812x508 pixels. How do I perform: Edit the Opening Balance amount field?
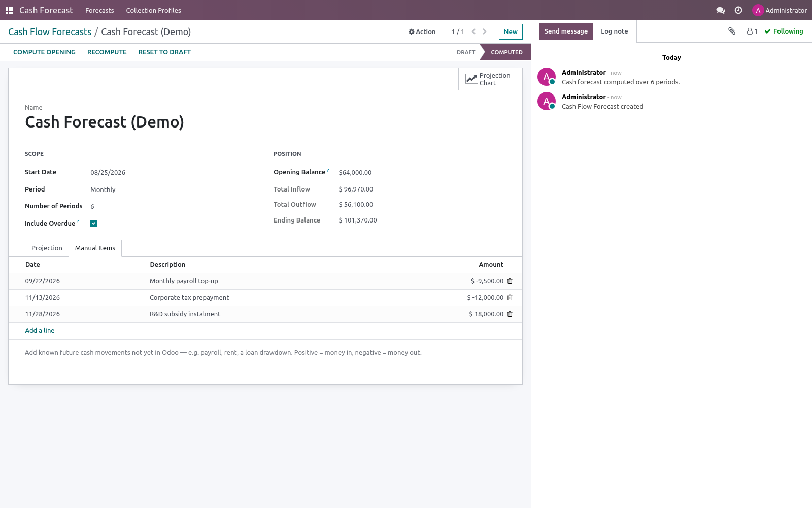click(x=422, y=173)
